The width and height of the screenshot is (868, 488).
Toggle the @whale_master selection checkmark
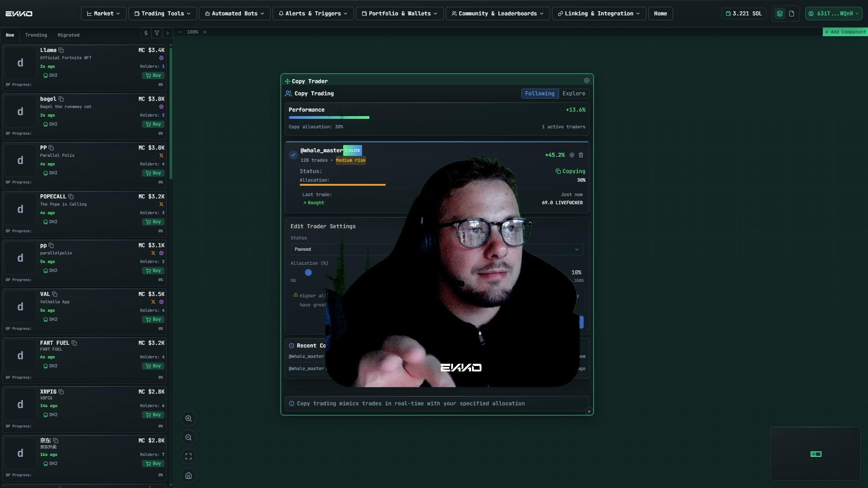tap(293, 155)
